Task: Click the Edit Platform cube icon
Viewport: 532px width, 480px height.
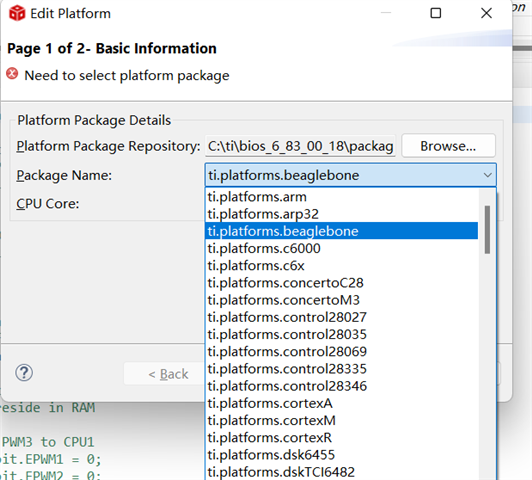Action: click(x=17, y=13)
